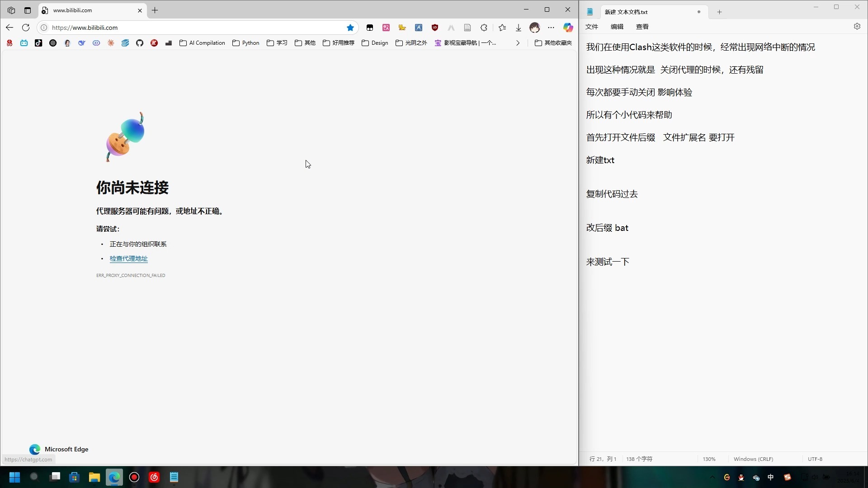Click the GitHub bookmark icon
Viewport: 868px width, 488px height.
coord(140,43)
